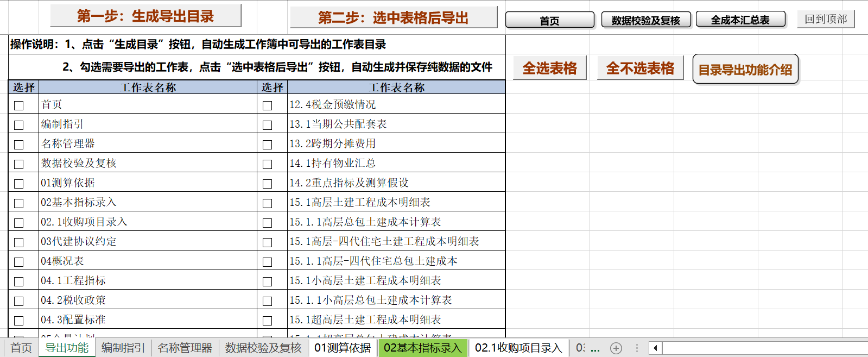Open 目录导出功能介绍 button
The width and height of the screenshot is (868, 357).
pyautogui.click(x=745, y=70)
